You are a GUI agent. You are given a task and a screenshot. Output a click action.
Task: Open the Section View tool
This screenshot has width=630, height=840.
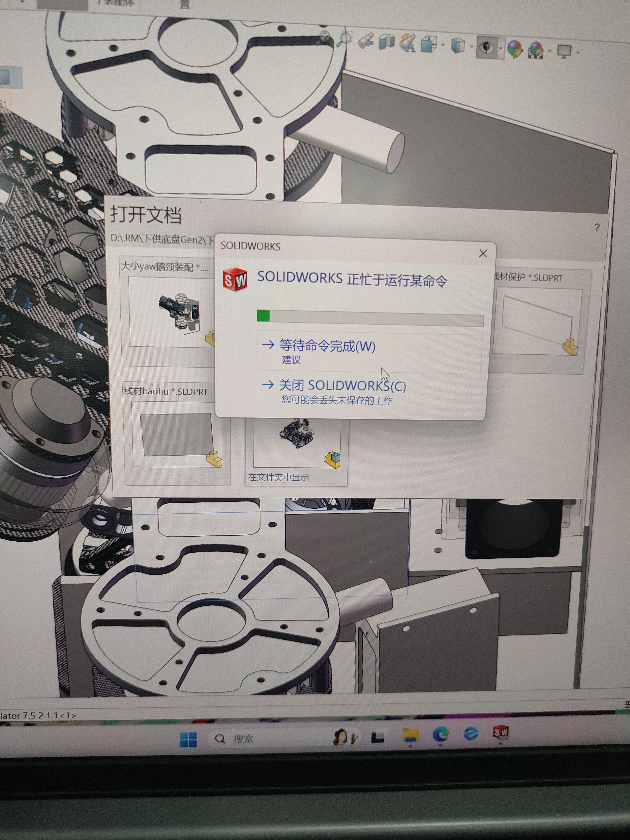coord(387,41)
